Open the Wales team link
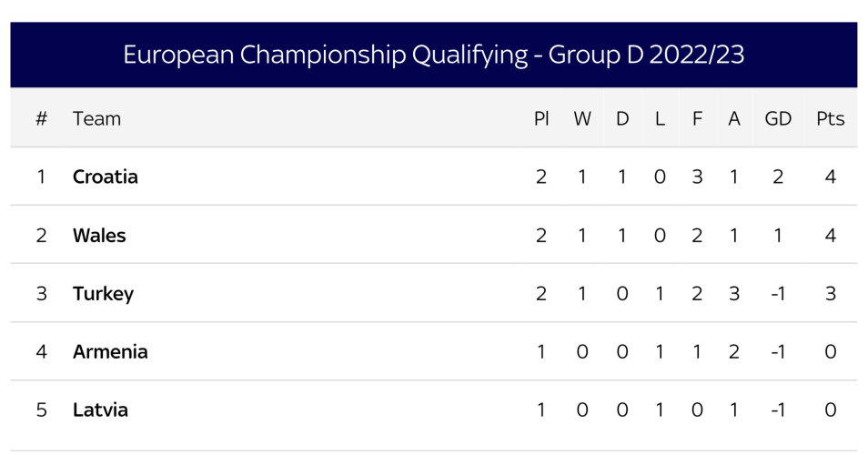Screen dimensions: 868x455 [x=99, y=235]
